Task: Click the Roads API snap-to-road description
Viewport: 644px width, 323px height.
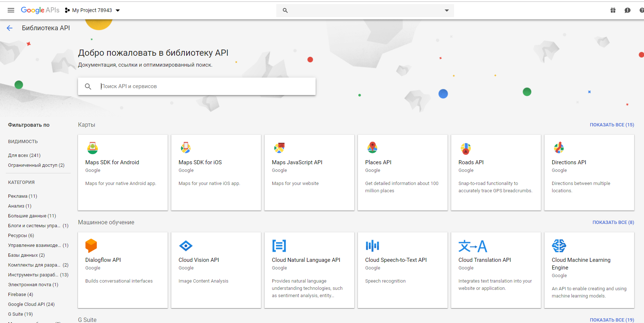Action: pos(495,187)
